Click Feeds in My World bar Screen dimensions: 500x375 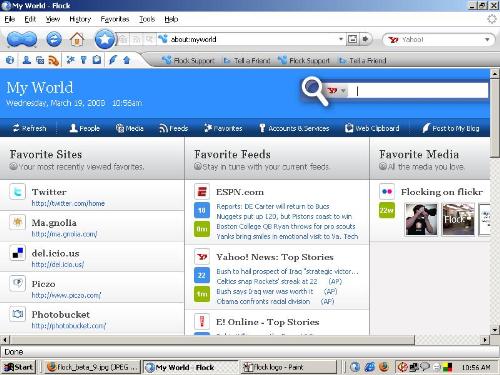[174, 128]
